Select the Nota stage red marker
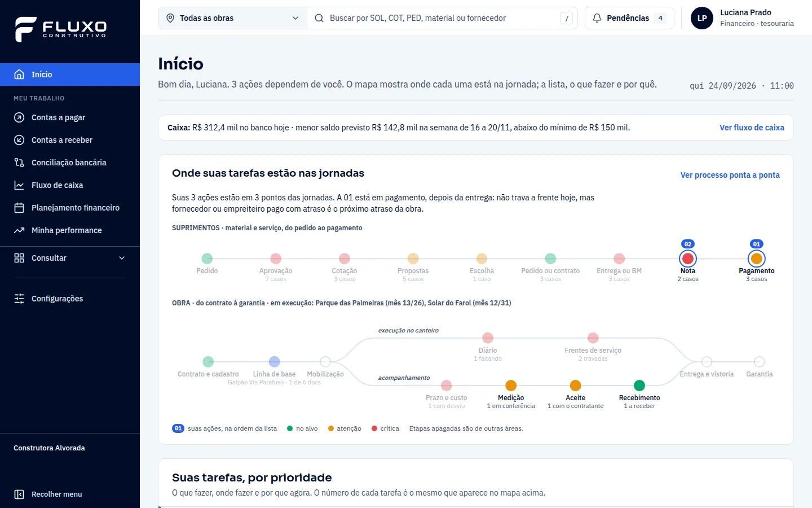 pyautogui.click(x=688, y=259)
